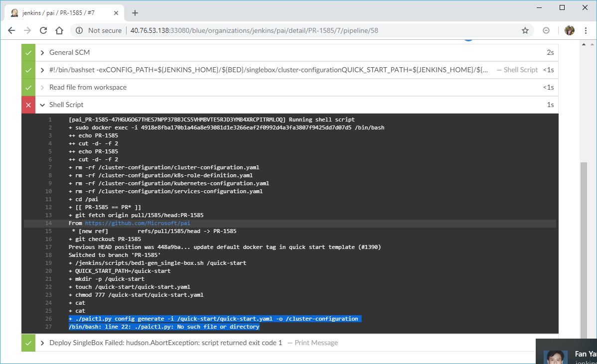
Task: Click the green check on Deploy SingleBox Failed step
Action: point(28,343)
